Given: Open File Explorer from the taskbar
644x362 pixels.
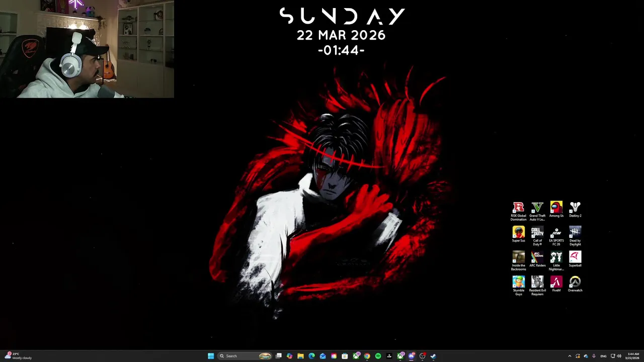Looking at the screenshot, I should [x=300, y=356].
